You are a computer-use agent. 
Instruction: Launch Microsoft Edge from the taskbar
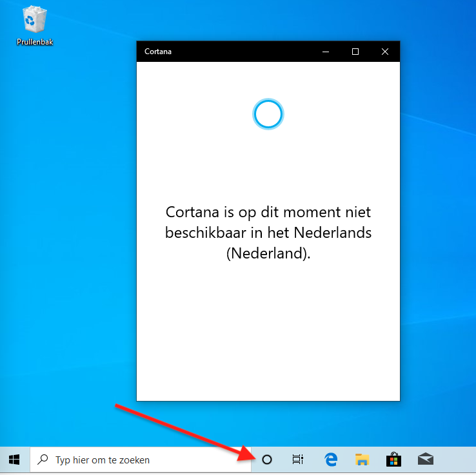click(x=331, y=460)
